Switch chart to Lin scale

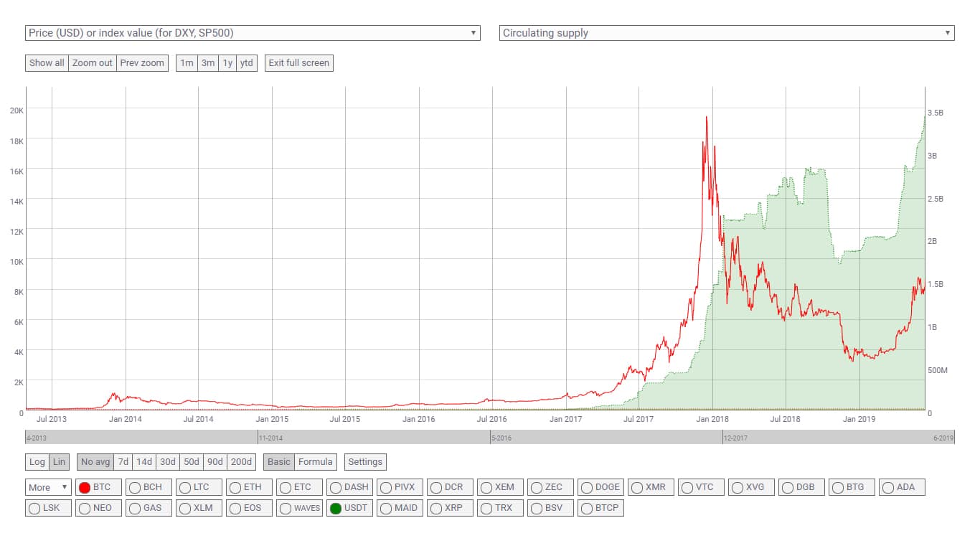tap(60, 462)
